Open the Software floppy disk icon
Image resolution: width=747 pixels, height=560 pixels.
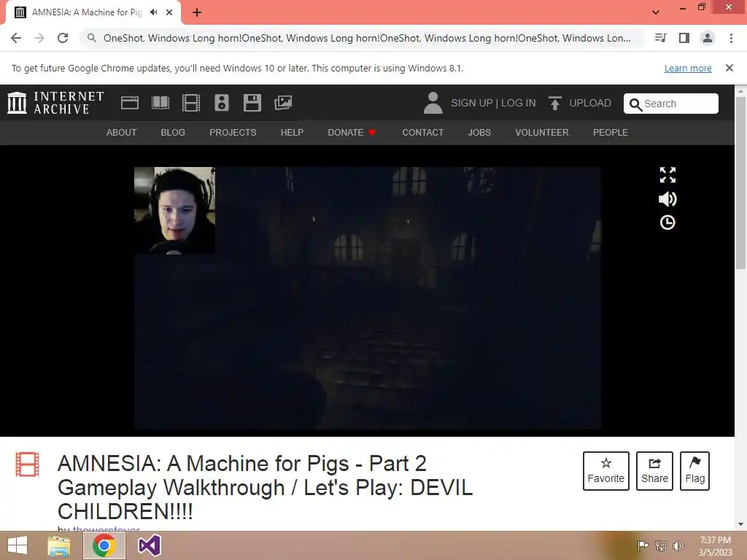[x=252, y=103]
